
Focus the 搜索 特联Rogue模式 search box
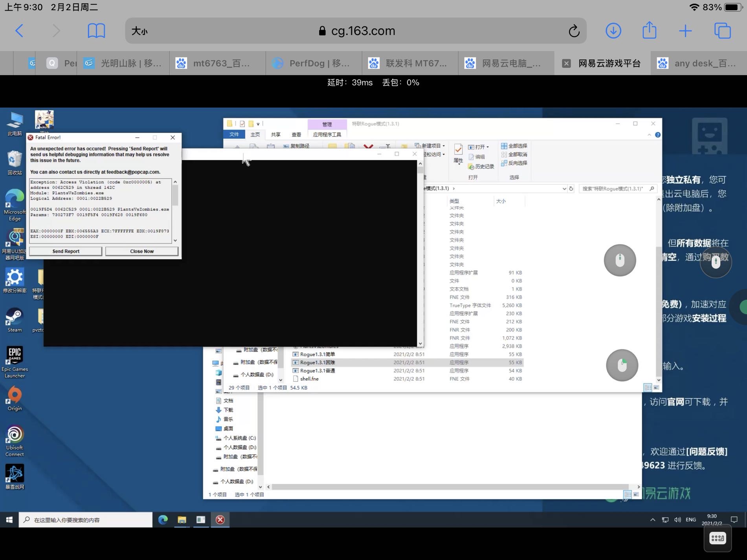(617, 188)
